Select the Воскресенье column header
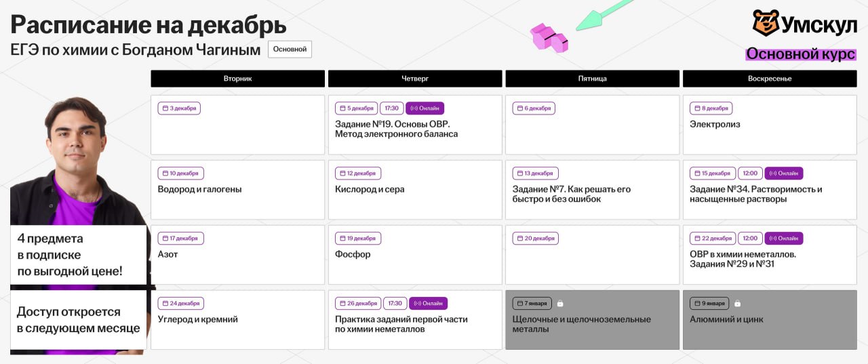Viewport: 868px width, 364px height. [770, 79]
